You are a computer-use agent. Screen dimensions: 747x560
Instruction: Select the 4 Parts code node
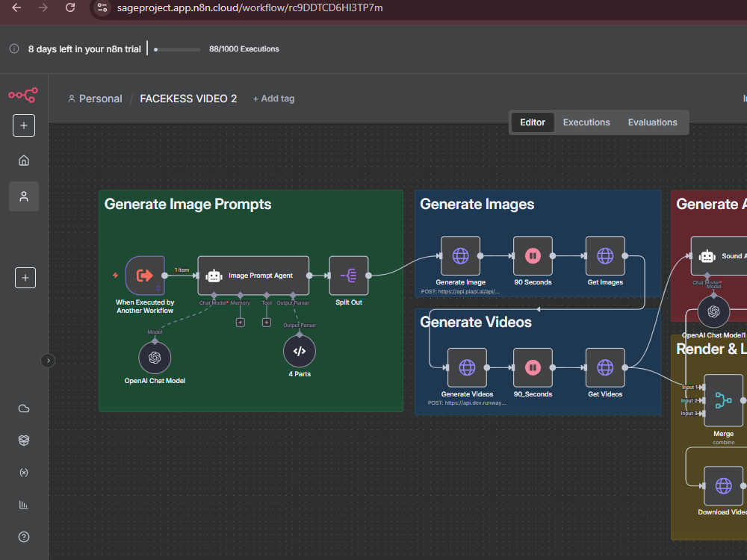300,352
